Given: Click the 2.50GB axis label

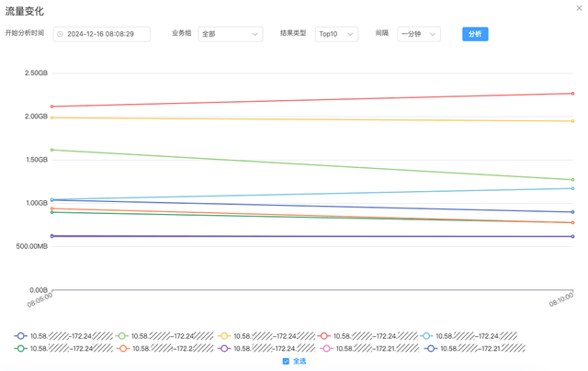Looking at the screenshot, I should pyautogui.click(x=37, y=73).
